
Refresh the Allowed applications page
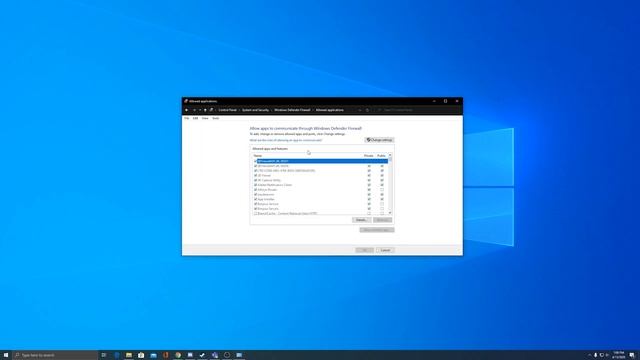coord(367,110)
